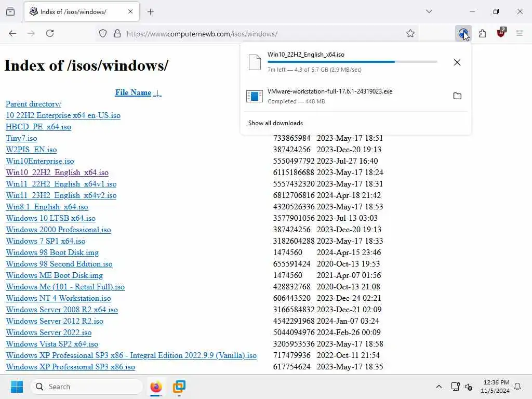Open the Parent directory/ link
The image size is (532, 399).
pos(34,104)
